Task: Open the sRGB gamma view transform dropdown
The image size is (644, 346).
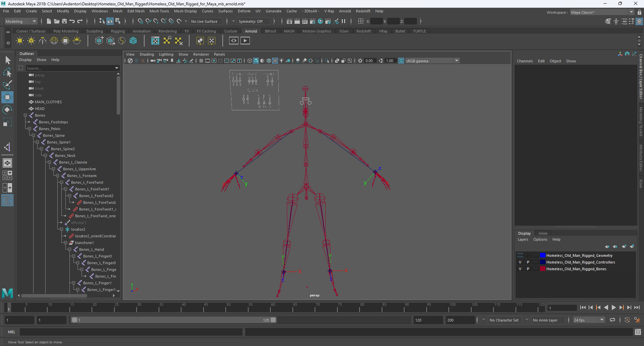Action: point(432,61)
